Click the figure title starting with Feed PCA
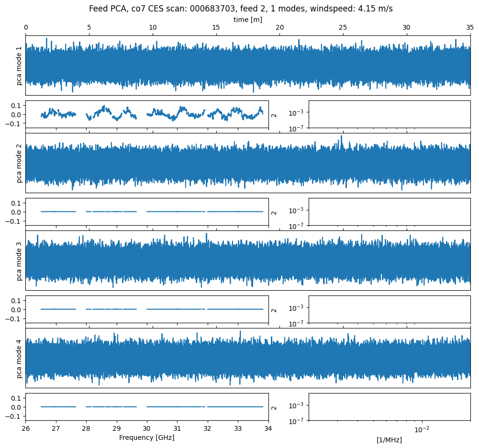 point(241,9)
